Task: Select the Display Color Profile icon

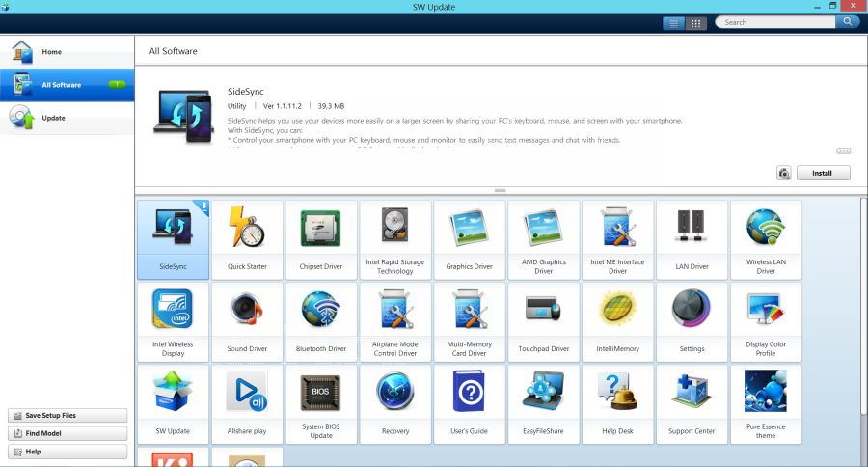Action: 766,321
